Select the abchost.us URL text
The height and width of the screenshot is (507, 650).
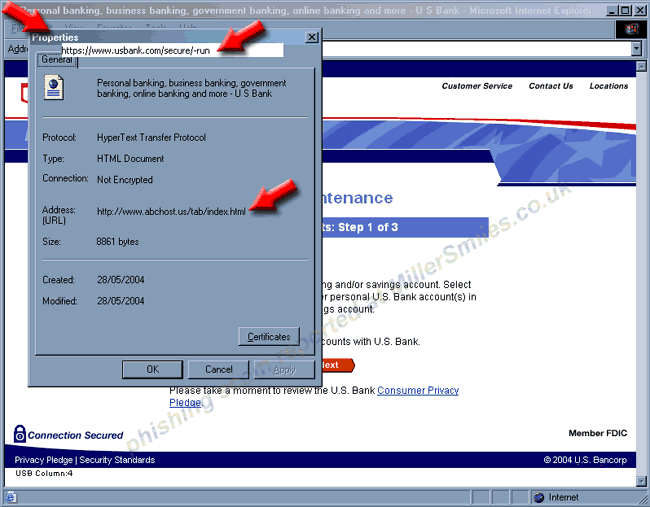click(x=171, y=211)
